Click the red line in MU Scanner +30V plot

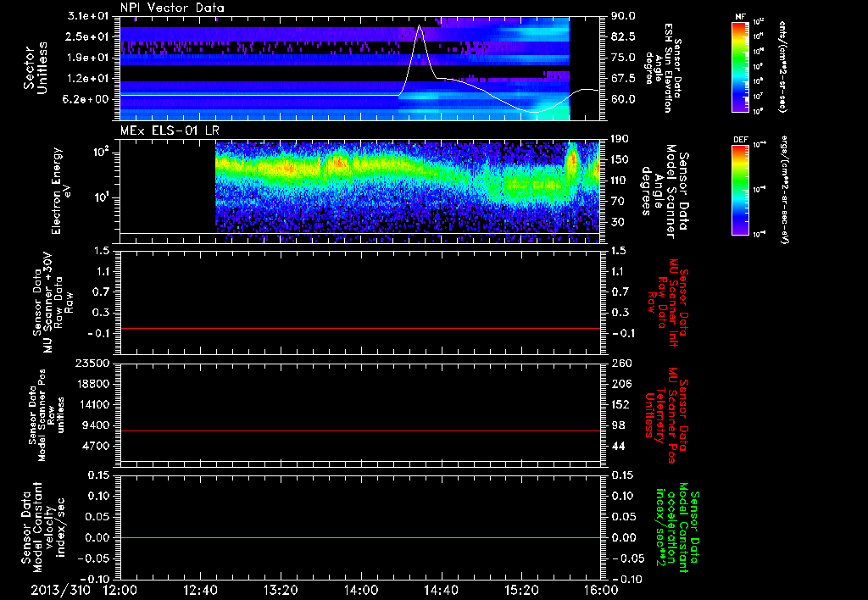click(360, 328)
